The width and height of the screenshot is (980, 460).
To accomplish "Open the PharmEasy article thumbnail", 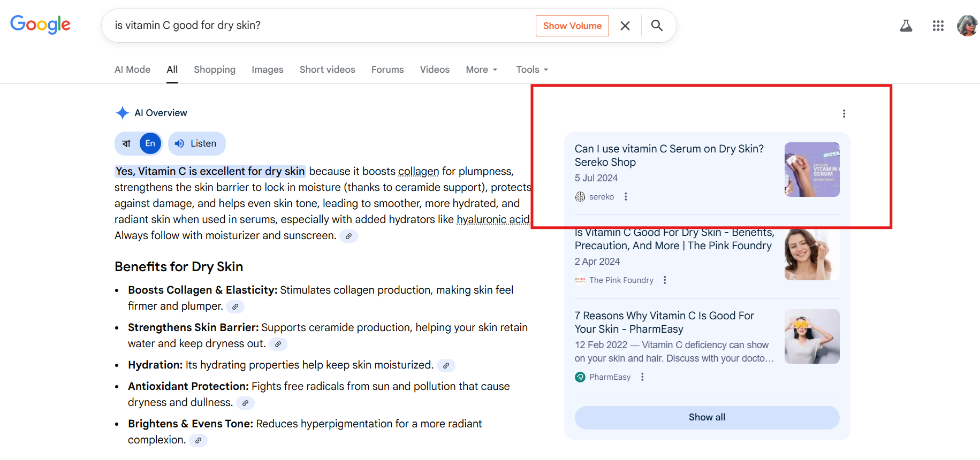I will 811,336.
